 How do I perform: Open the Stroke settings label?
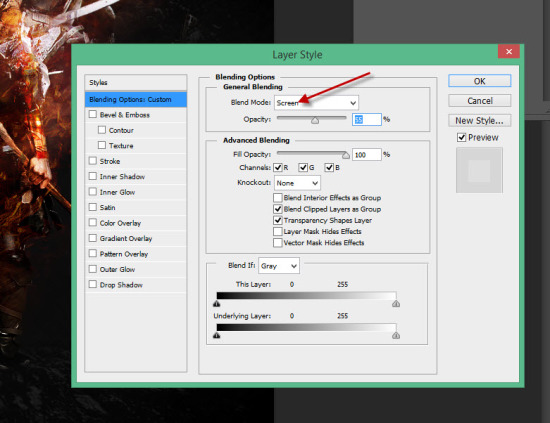(110, 161)
